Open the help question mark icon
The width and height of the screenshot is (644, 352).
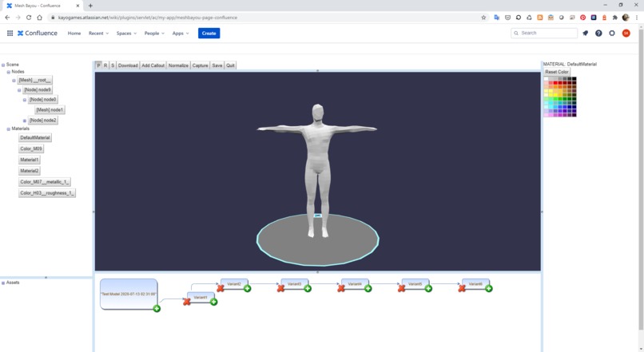[598, 34]
